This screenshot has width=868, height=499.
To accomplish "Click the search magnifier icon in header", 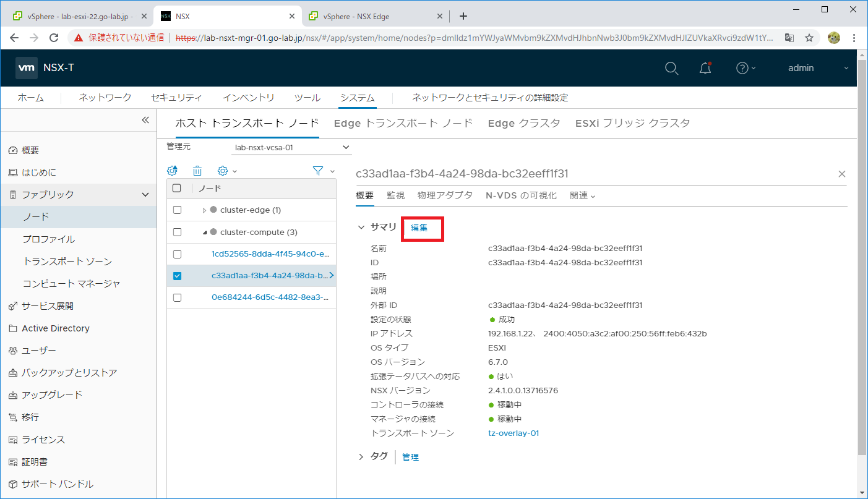I will pos(672,69).
